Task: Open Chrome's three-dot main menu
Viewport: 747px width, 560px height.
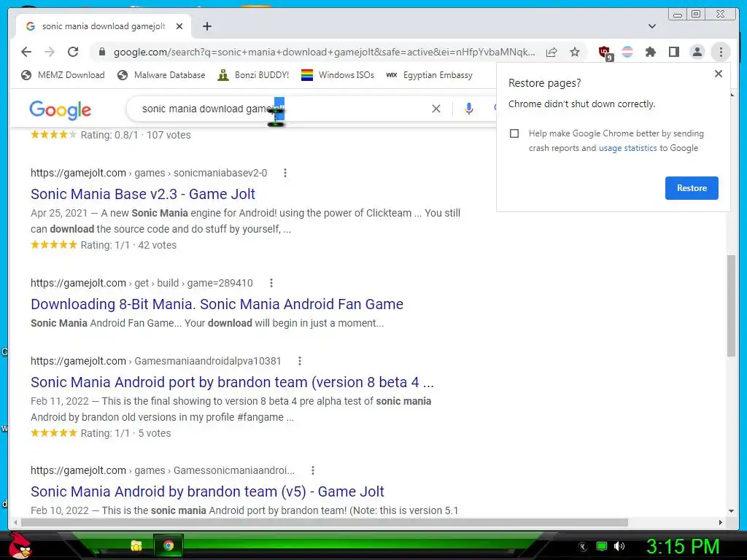Action: (x=721, y=52)
